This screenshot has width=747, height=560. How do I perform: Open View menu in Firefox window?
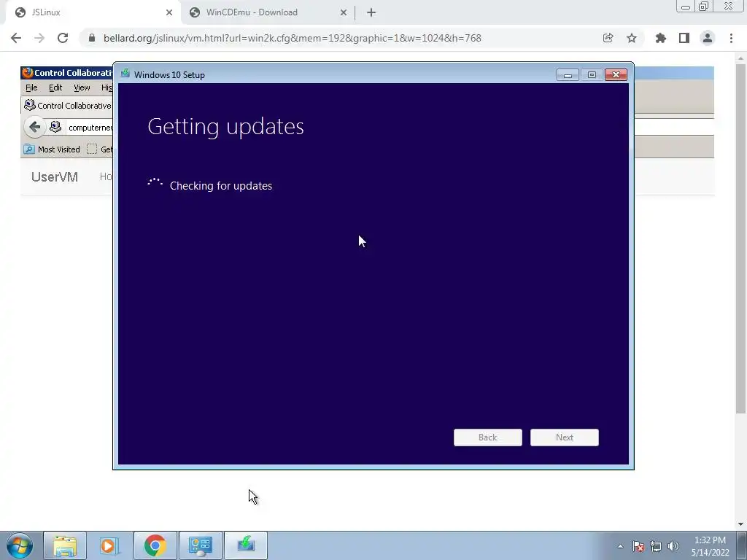coord(82,87)
